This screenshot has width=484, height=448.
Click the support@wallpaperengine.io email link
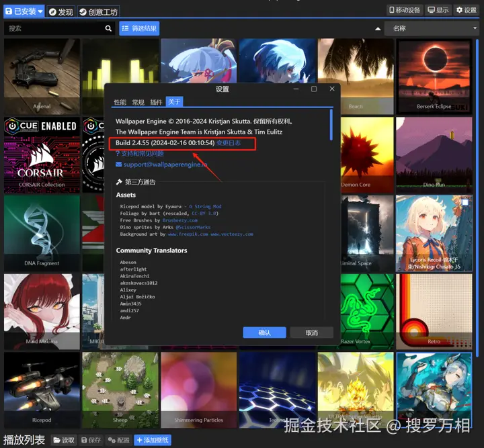(161, 165)
